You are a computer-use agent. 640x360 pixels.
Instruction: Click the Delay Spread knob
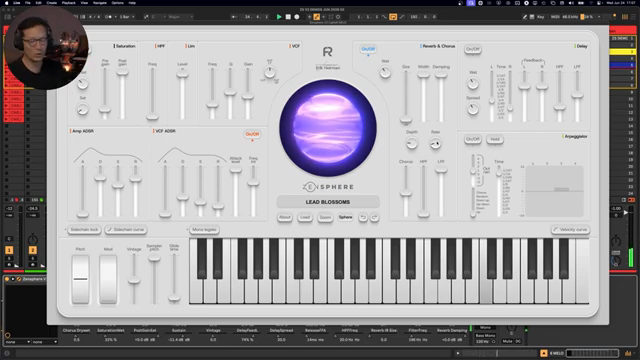coord(473,109)
